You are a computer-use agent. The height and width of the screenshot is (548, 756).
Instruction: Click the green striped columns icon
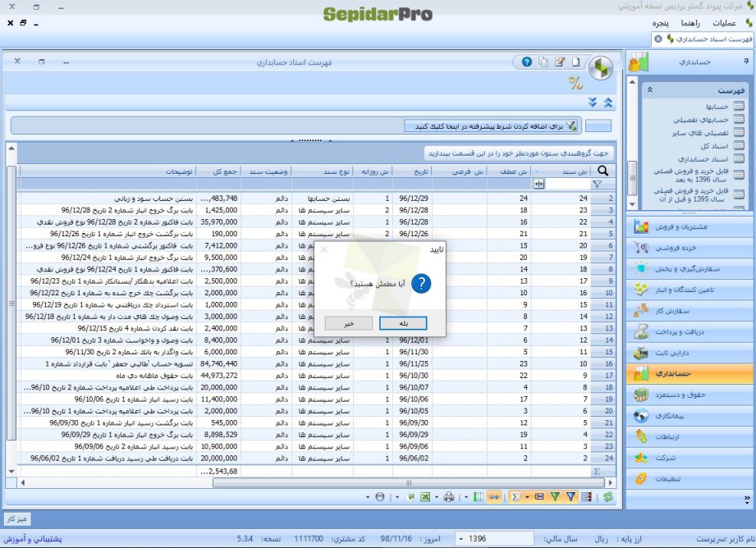(x=479, y=497)
